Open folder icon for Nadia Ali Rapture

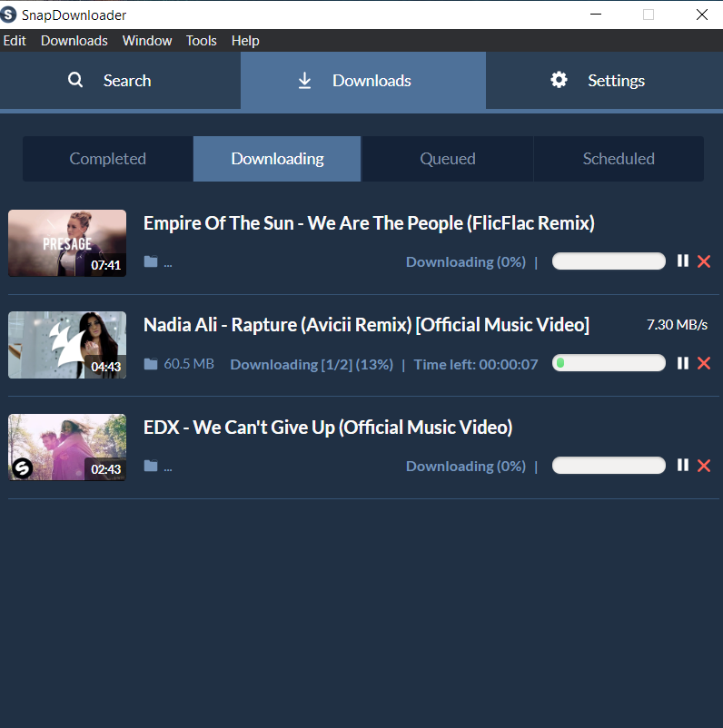(x=151, y=364)
